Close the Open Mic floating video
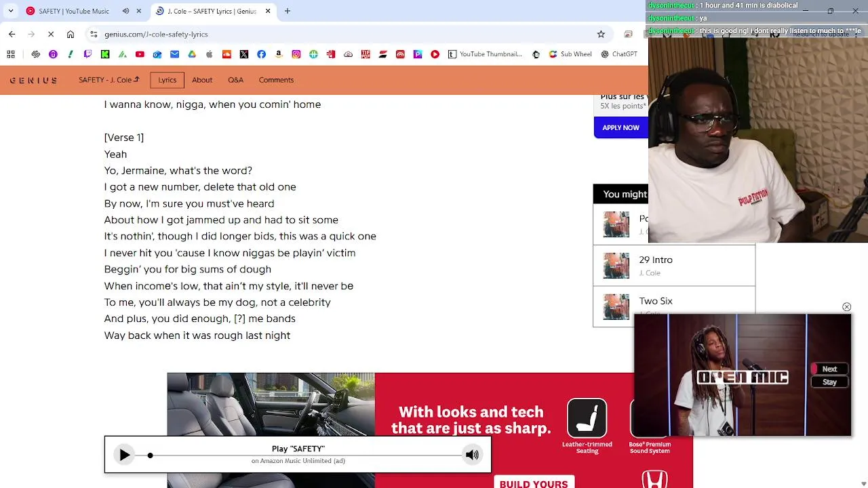 click(846, 307)
